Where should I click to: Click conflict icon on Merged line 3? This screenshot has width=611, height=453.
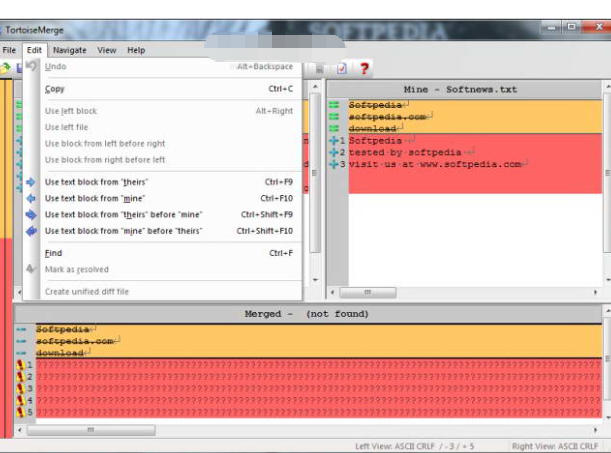21,388
